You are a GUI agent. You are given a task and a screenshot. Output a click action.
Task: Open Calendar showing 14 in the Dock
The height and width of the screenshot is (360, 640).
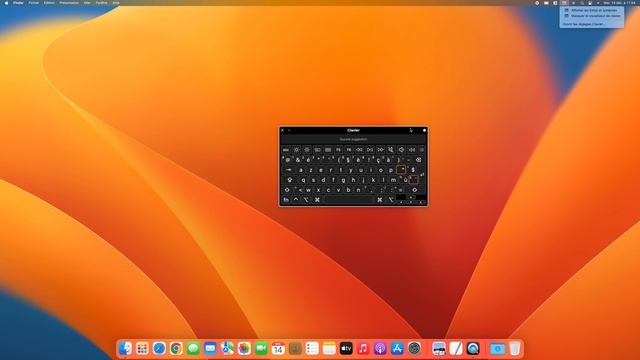point(278,348)
